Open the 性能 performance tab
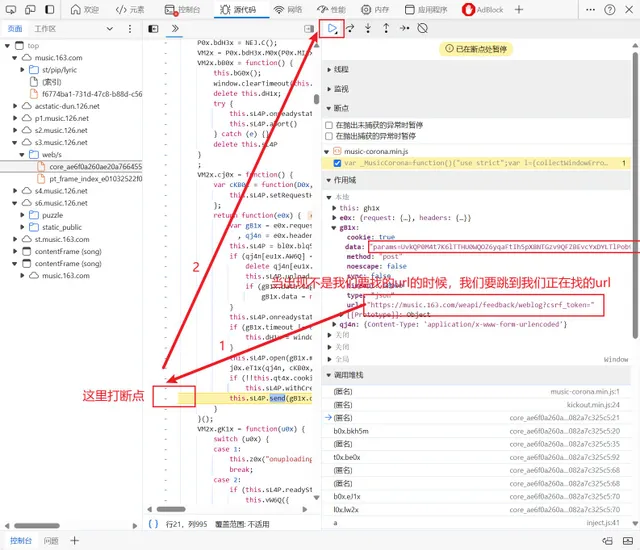Viewport: 640px width, 550px height. click(x=331, y=9)
